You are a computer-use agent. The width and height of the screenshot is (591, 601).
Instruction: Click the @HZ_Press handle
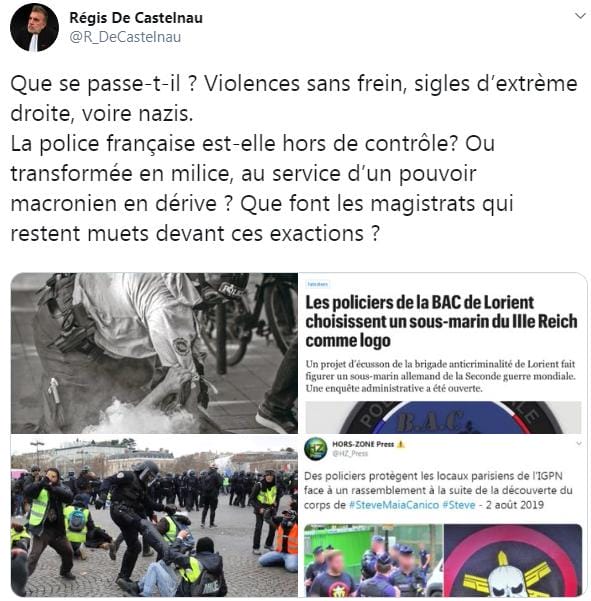[350, 454]
